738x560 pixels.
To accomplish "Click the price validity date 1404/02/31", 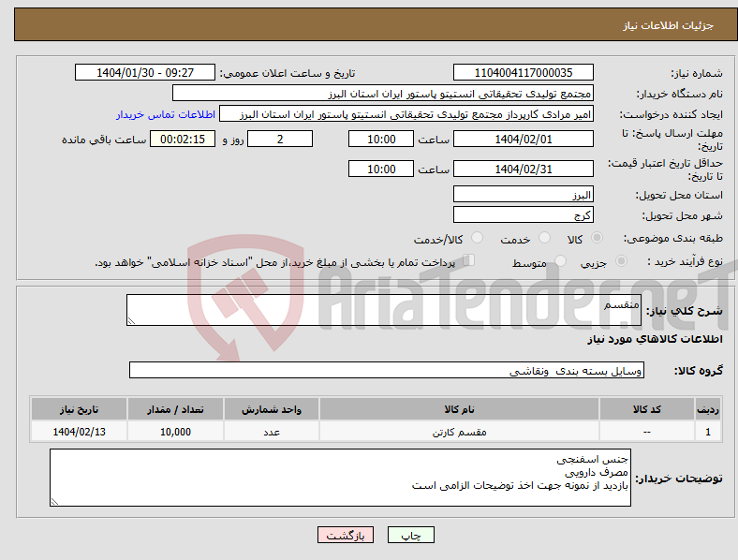I will tap(523, 169).
